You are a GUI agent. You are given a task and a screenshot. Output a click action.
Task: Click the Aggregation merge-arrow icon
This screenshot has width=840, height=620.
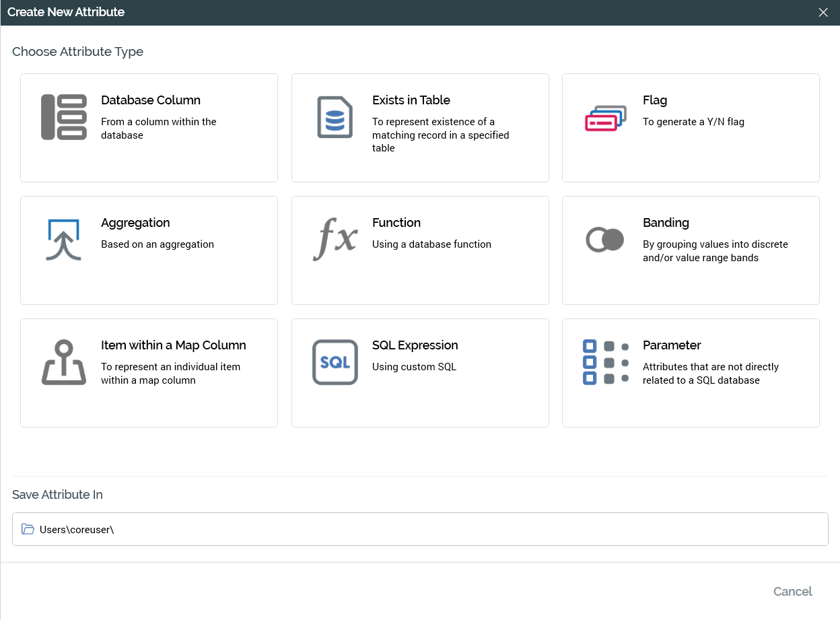[x=64, y=240]
